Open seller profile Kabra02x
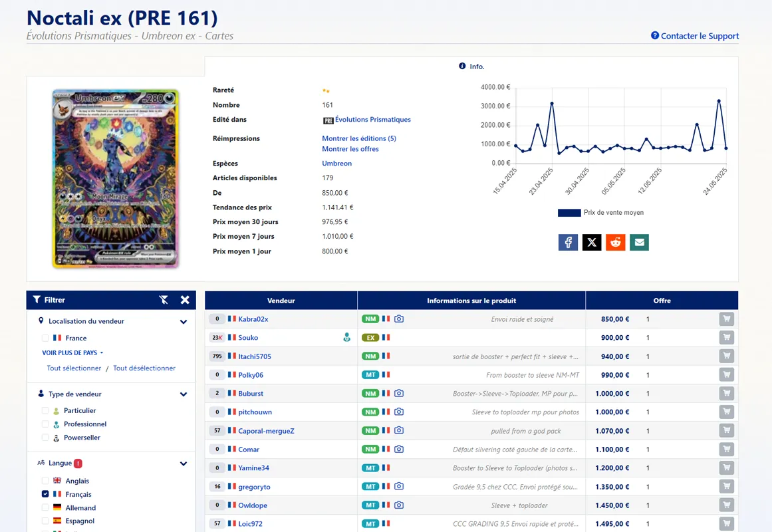The height and width of the screenshot is (532, 772). pyautogui.click(x=253, y=319)
